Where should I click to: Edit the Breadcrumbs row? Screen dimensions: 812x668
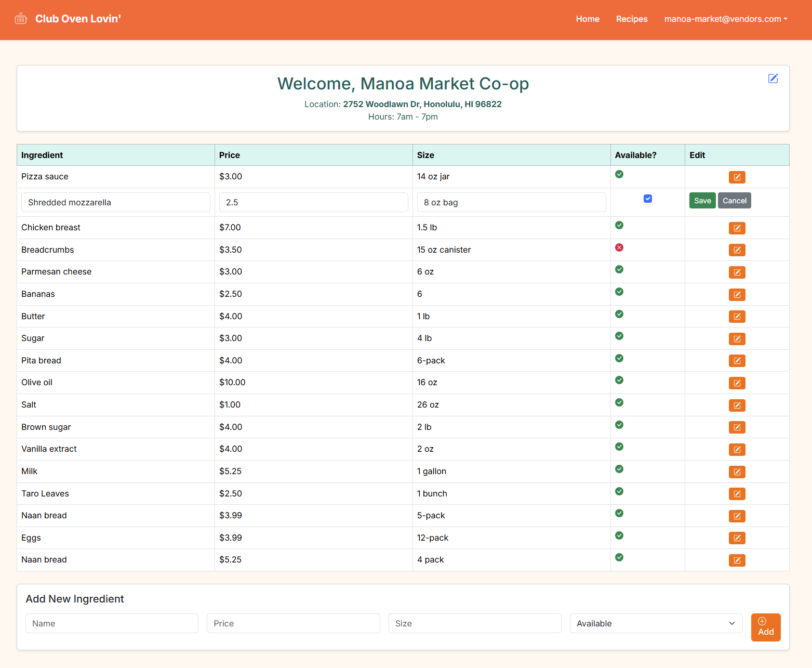(737, 250)
